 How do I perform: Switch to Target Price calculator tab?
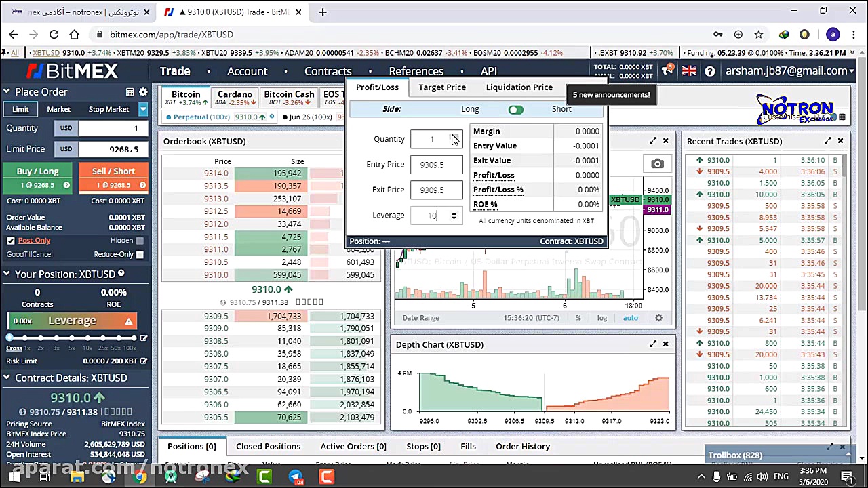(x=442, y=87)
